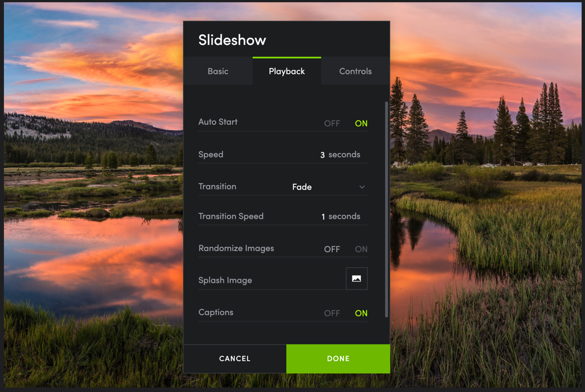Click the Slideshow dialog title
The image size is (585, 392).
click(232, 40)
